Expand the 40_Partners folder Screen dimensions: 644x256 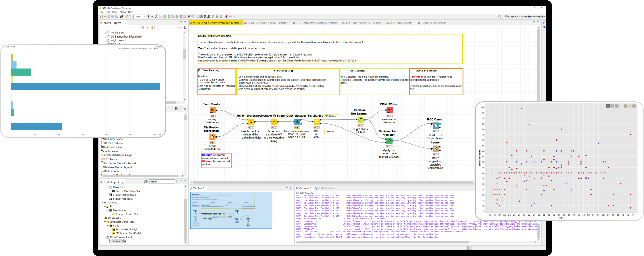(x=106, y=40)
